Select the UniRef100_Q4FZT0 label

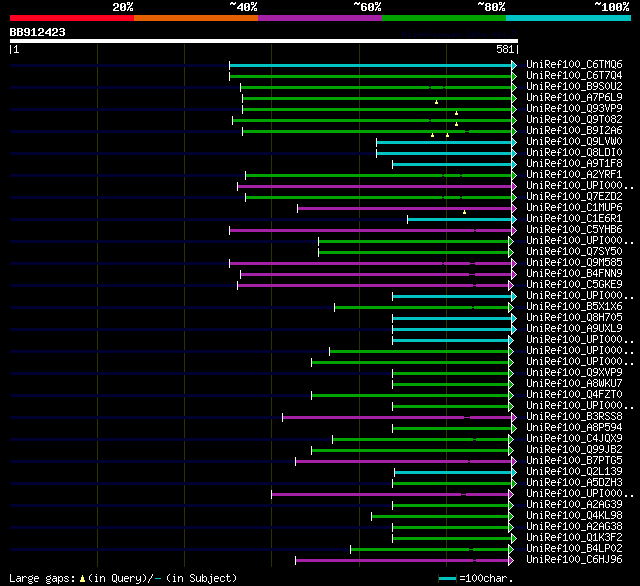[574, 395]
